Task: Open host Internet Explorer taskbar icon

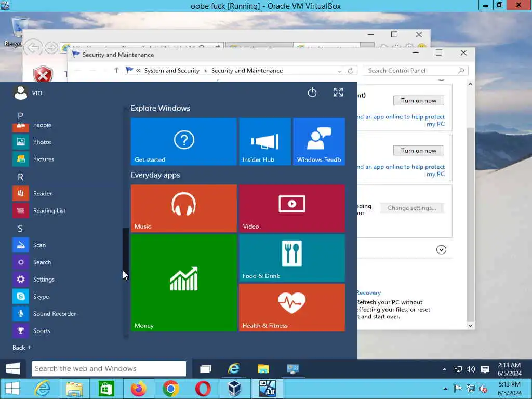Action: click(43, 389)
